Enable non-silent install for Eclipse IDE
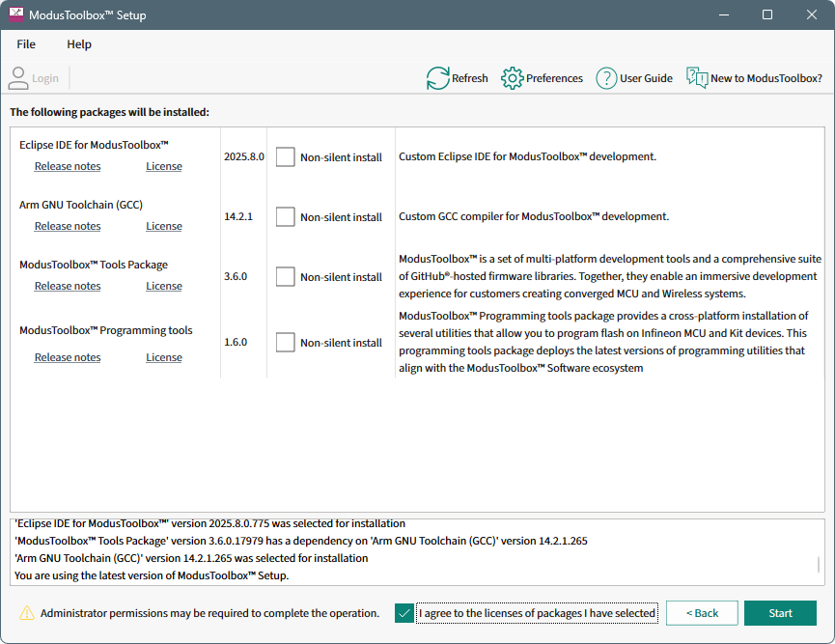Screen dimensions: 835x644 pyautogui.click(x=285, y=157)
